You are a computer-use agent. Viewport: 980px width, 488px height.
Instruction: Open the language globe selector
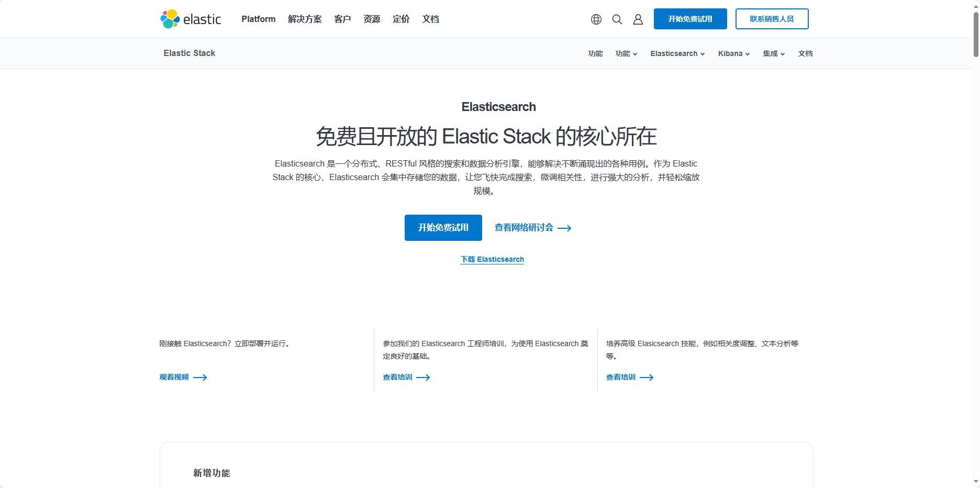click(x=596, y=19)
